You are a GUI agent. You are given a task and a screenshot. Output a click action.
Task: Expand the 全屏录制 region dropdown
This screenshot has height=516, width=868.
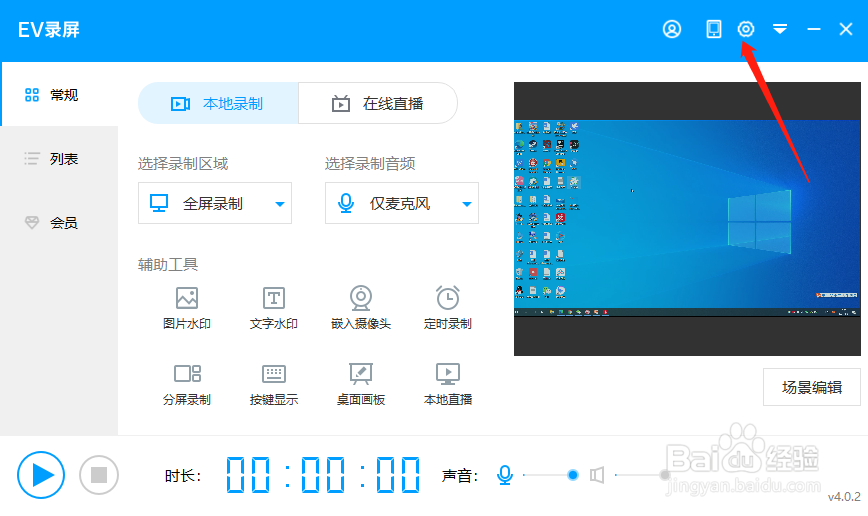pos(215,203)
